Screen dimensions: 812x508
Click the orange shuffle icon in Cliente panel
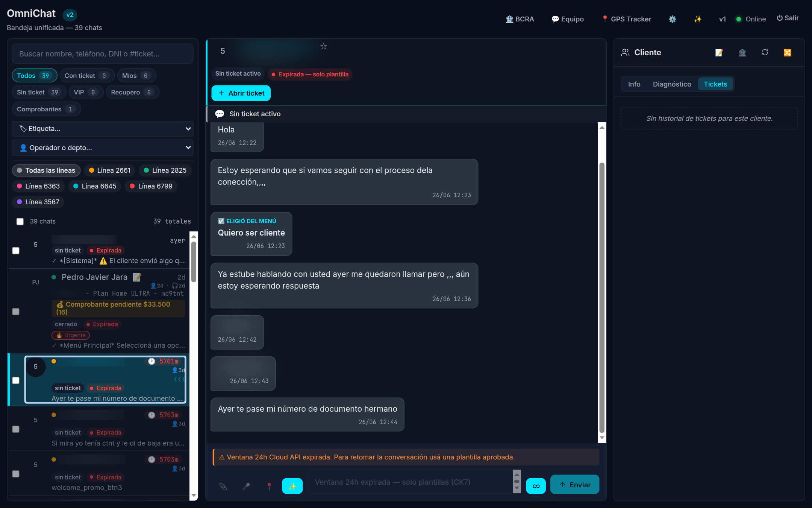(787, 53)
